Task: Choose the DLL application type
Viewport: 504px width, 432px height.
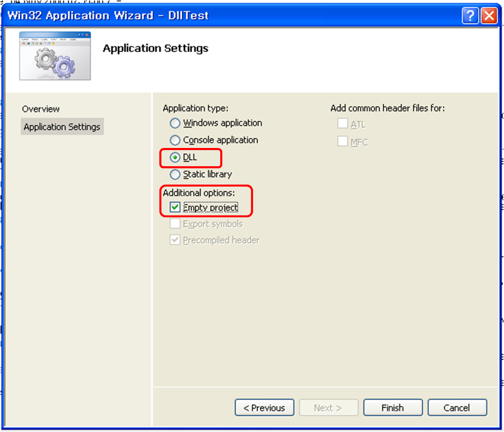Action: (x=175, y=157)
